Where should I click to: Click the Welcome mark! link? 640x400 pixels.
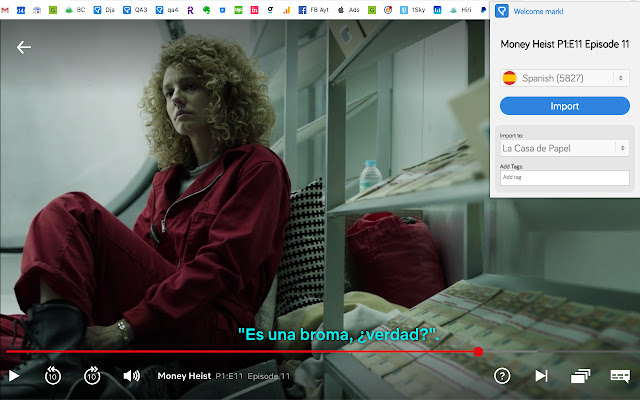538,11
